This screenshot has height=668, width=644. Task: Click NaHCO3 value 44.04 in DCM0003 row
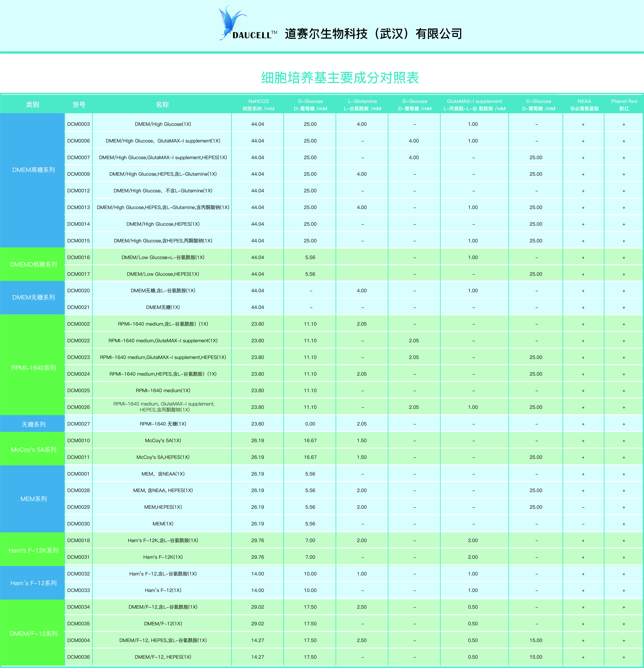[258, 124]
